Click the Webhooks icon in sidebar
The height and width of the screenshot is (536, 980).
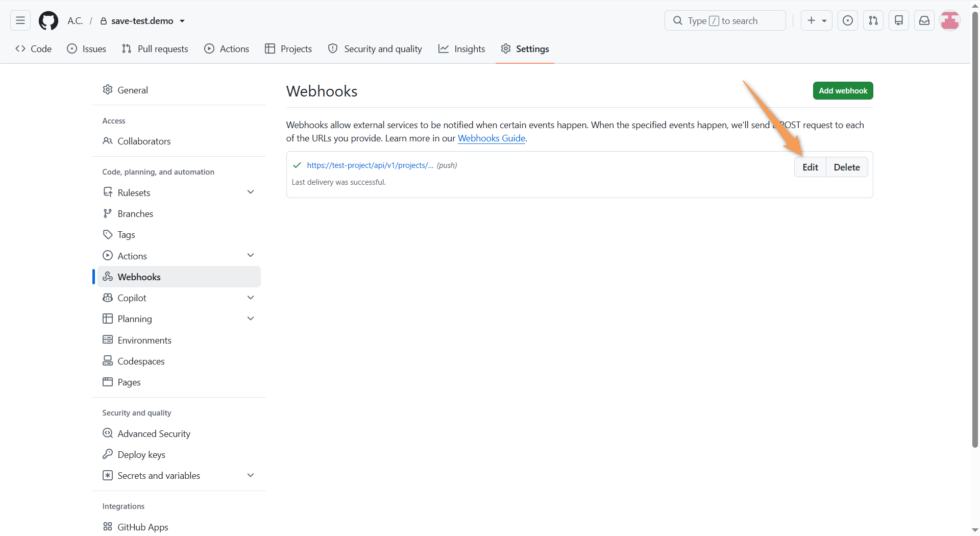tap(108, 276)
